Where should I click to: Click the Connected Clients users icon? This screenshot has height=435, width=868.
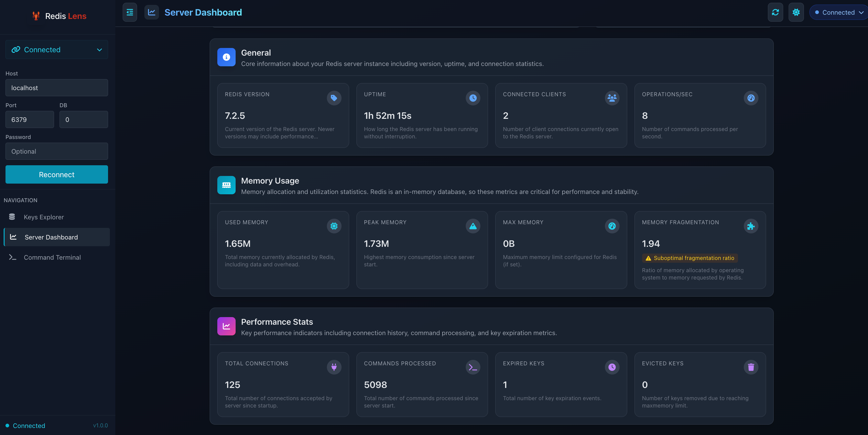[612, 98]
